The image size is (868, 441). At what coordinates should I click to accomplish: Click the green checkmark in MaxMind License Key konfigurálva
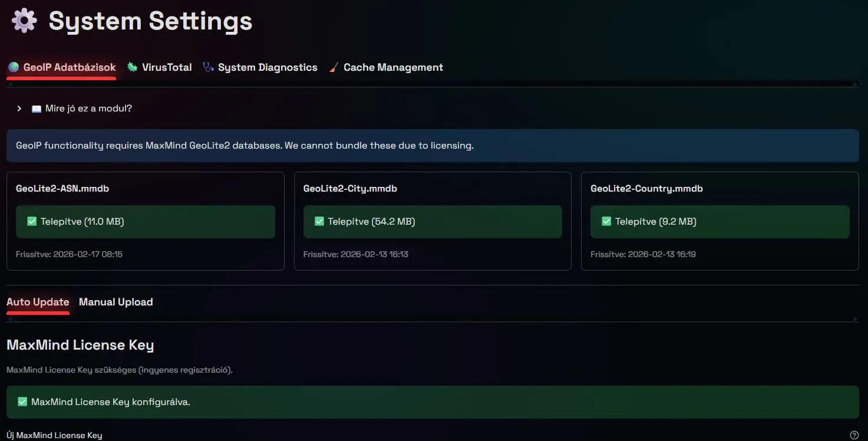[22, 402]
